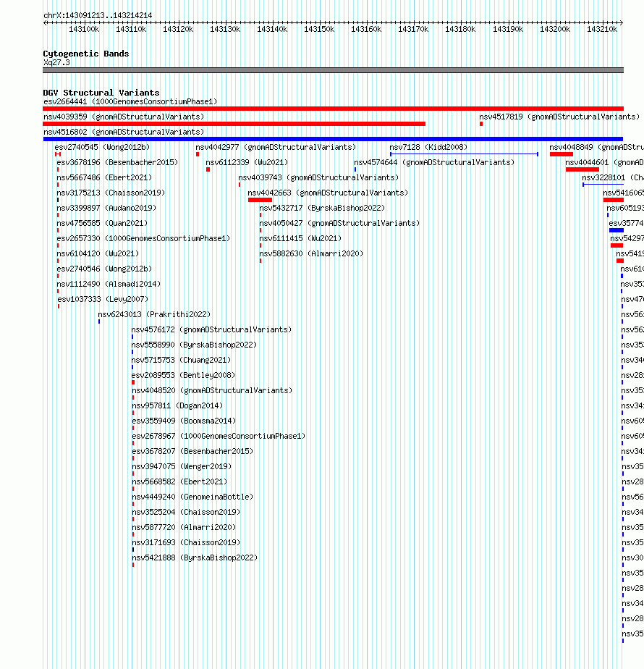Click nsv3175213 (Chaisson2019) label
Screen dimensions: 644x669
pos(111,193)
